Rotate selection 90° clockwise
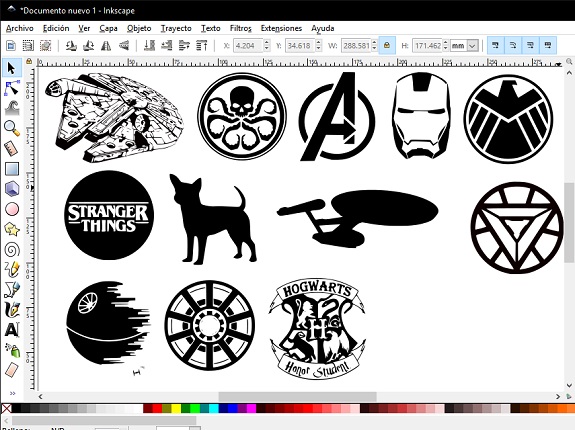575x430 pixels. pos(88,45)
